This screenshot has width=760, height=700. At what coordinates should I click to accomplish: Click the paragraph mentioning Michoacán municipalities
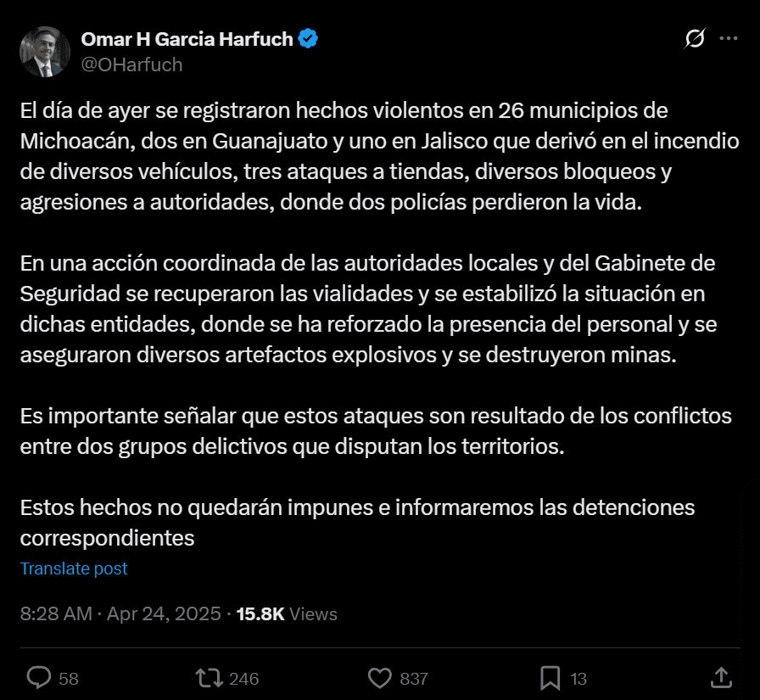point(379,156)
